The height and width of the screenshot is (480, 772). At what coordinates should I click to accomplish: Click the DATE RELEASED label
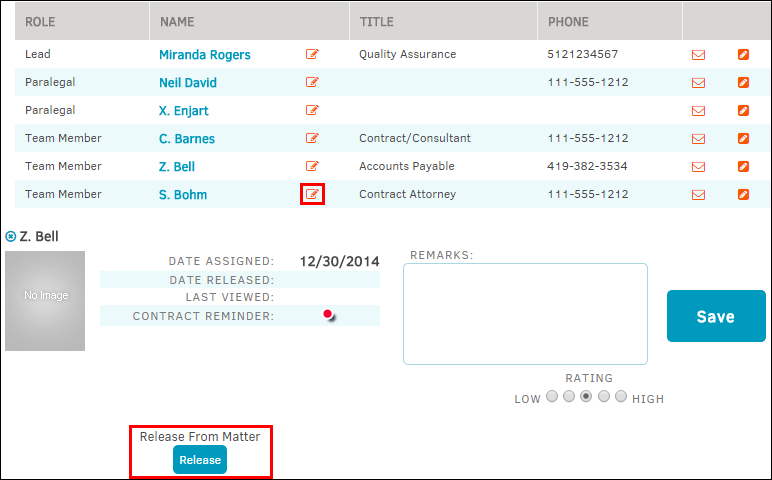tap(222, 280)
